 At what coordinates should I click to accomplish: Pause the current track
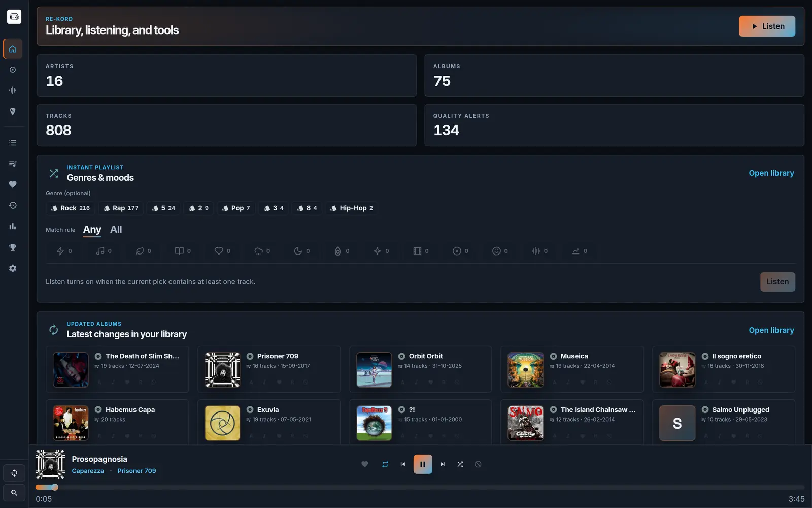tap(423, 464)
